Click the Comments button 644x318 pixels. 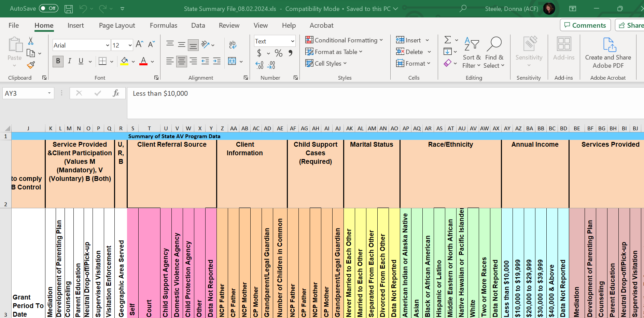(x=585, y=25)
